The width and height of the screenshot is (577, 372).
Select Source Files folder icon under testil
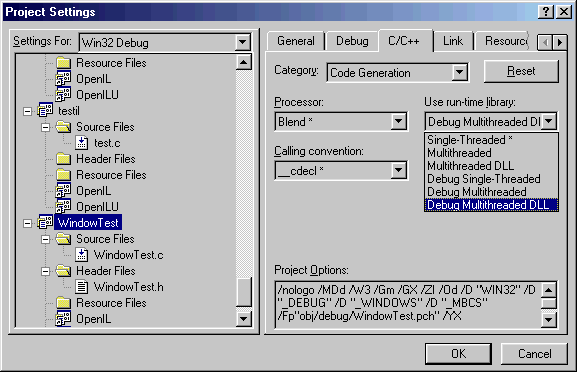click(x=63, y=127)
